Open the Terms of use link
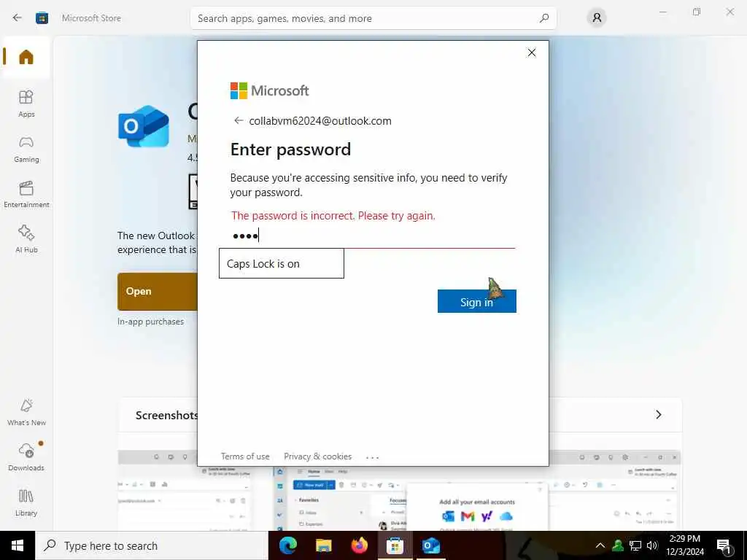Screen dimensions: 747x560 coord(245,456)
